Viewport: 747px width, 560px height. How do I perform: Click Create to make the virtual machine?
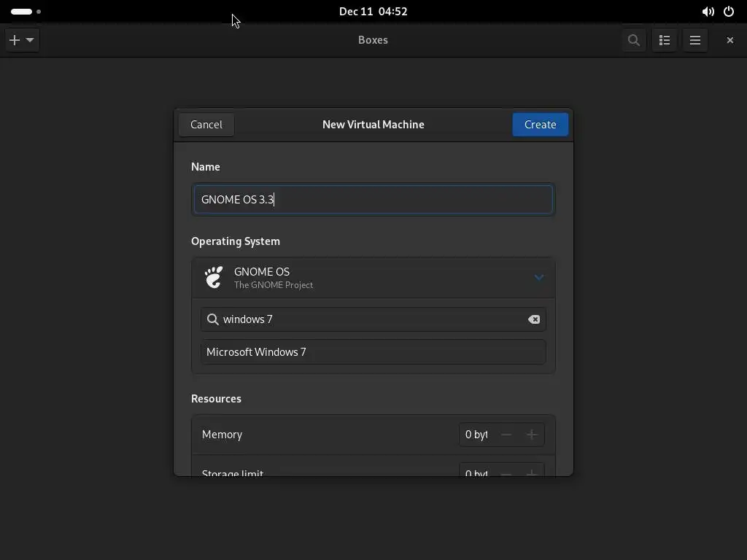coord(541,124)
